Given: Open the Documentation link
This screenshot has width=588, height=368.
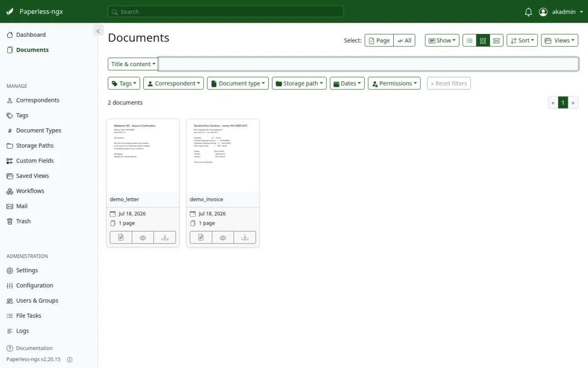Looking at the screenshot, I should [x=34, y=348].
